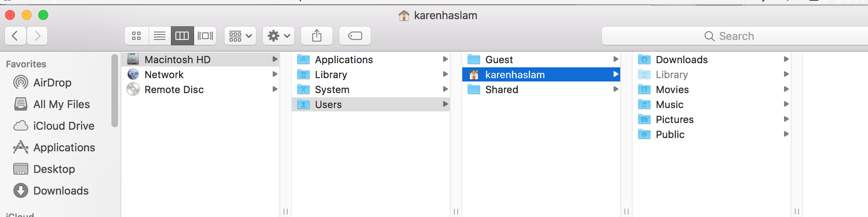Select the Public folder
This screenshot has height=217, width=868.
(x=712, y=134)
